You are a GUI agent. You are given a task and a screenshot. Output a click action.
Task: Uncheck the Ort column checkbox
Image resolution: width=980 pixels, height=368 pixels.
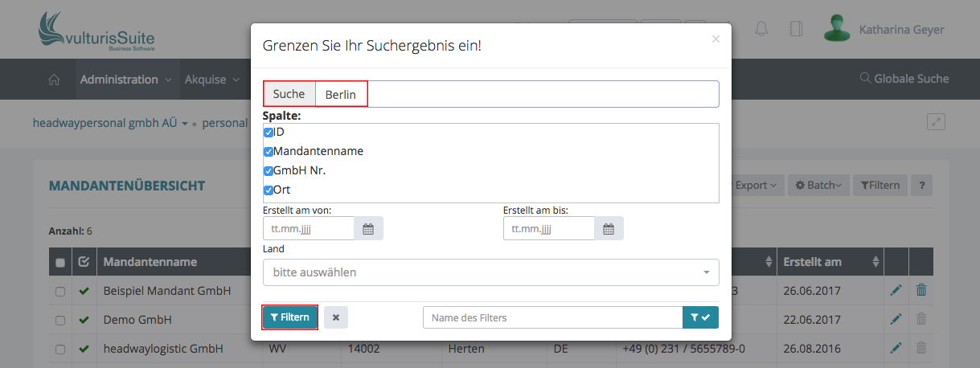269,190
